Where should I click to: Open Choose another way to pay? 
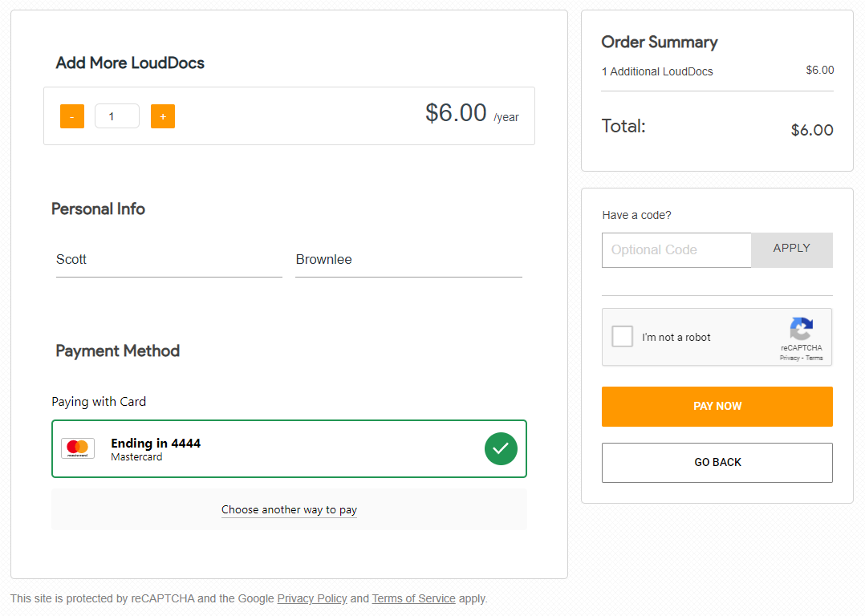pyautogui.click(x=289, y=510)
